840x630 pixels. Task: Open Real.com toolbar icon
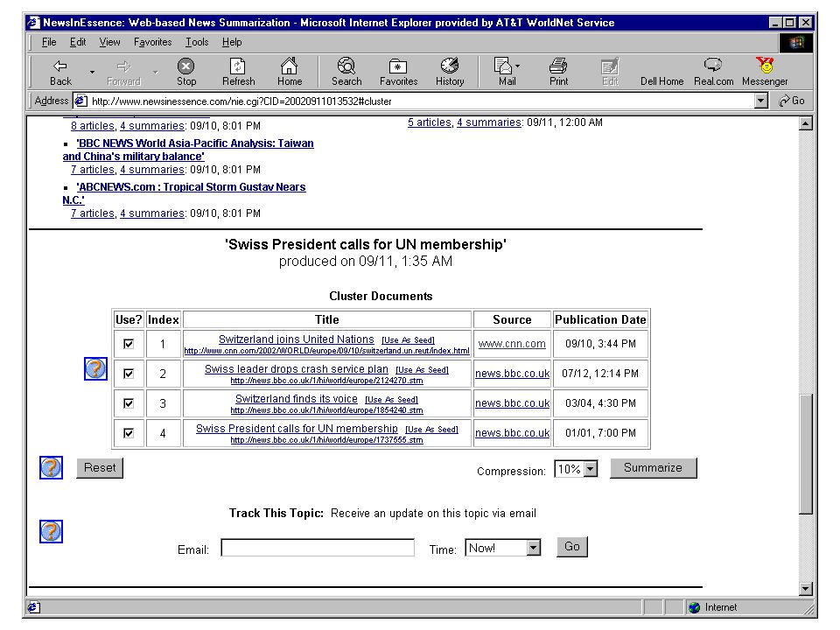[x=713, y=73]
